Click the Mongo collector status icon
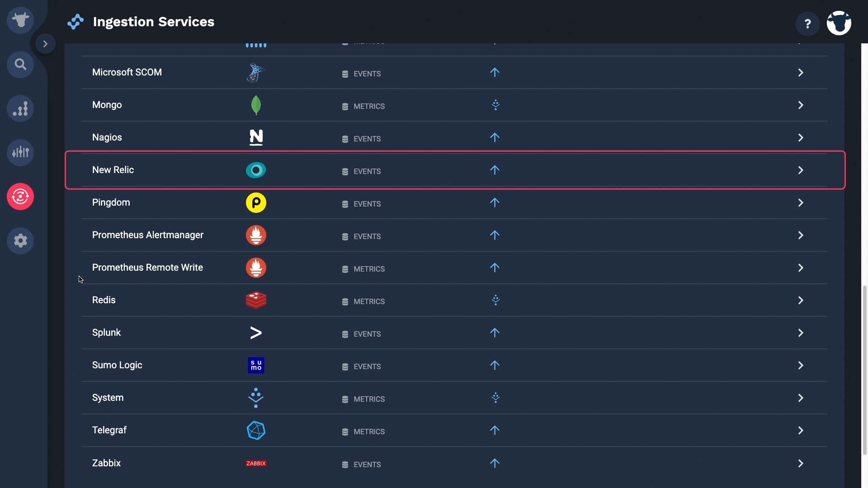This screenshot has width=868, height=488. (495, 105)
